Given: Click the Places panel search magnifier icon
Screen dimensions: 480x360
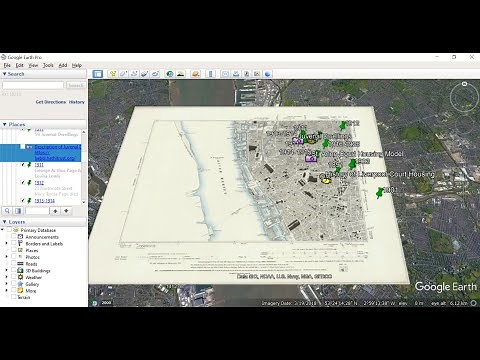Looking at the screenshot, I should click(x=7, y=211).
